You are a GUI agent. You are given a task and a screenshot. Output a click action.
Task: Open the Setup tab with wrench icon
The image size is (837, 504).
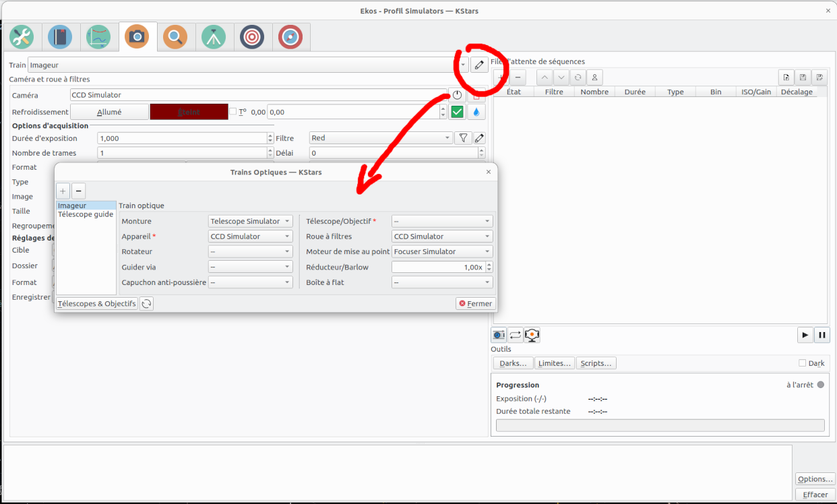(x=22, y=37)
